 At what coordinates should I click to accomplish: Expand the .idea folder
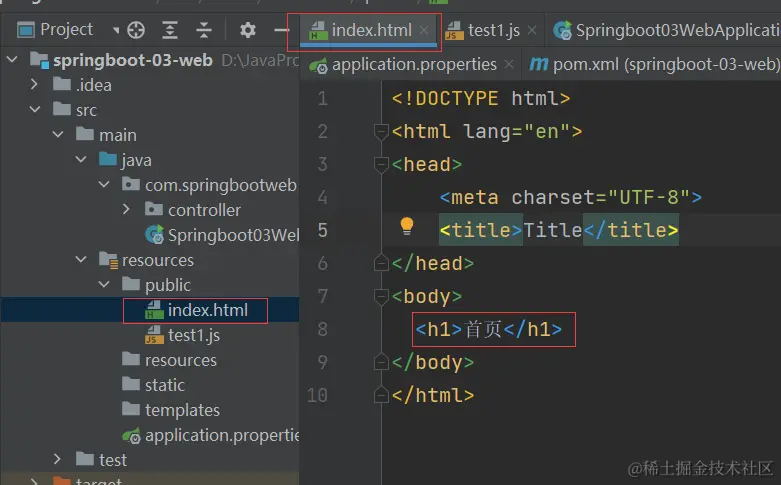click(x=34, y=84)
